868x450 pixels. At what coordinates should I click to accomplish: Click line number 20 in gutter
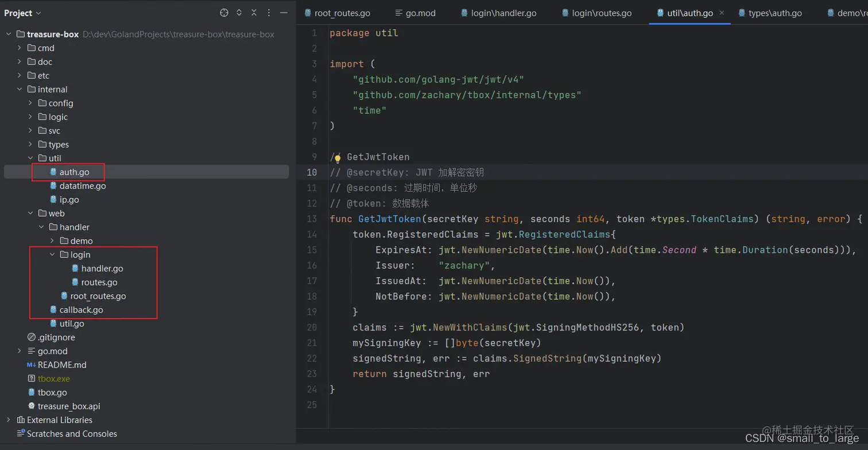click(312, 328)
